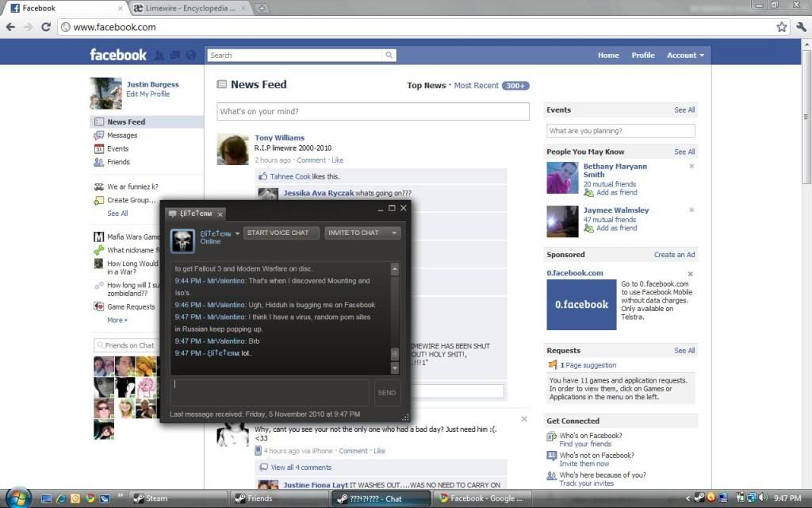The height and width of the screenshot is (508, 812).
Task: Hide the post below the chat window
Action: point(524,419)
